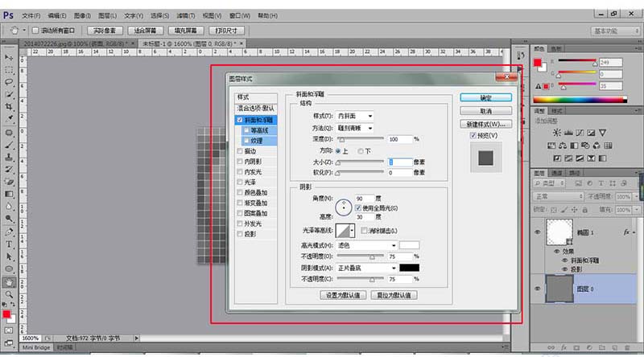Hide the 图层 0 layer visibility
644x357 pixels.
(x=537, y=289)
